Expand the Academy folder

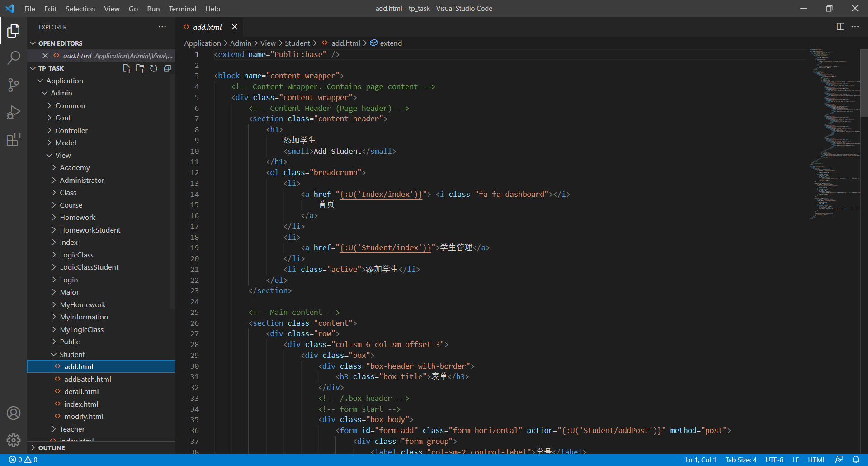coord(101,167)
